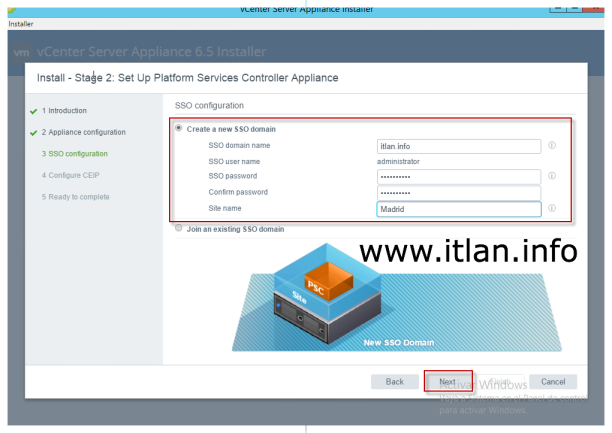Viewport: 612px width, 433px height.
Task: Click green checkmark next to Introduction step
Action: [x=34, y=111]
